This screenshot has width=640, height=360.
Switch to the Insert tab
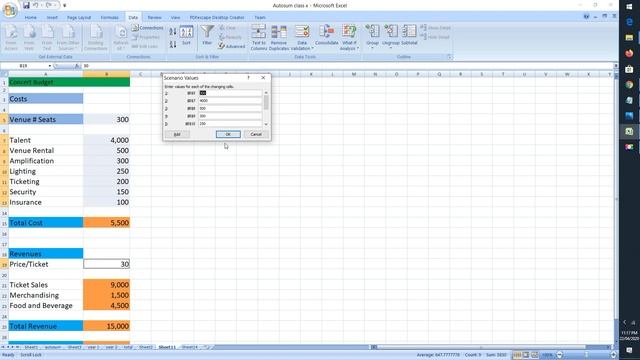pyautogui.click(x=52, y=18)
